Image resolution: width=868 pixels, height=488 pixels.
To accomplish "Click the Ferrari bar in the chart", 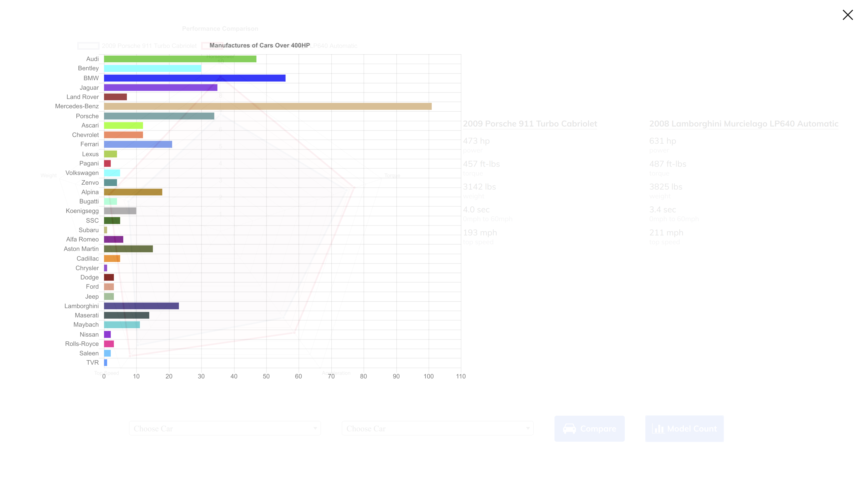I will coord(138,144).
